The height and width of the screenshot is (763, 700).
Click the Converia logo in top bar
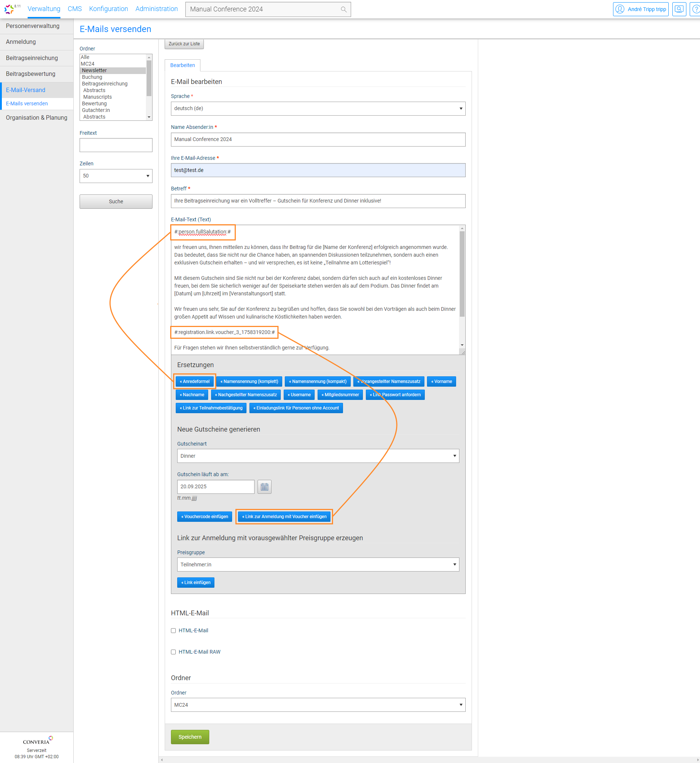(x=9, y=9)
